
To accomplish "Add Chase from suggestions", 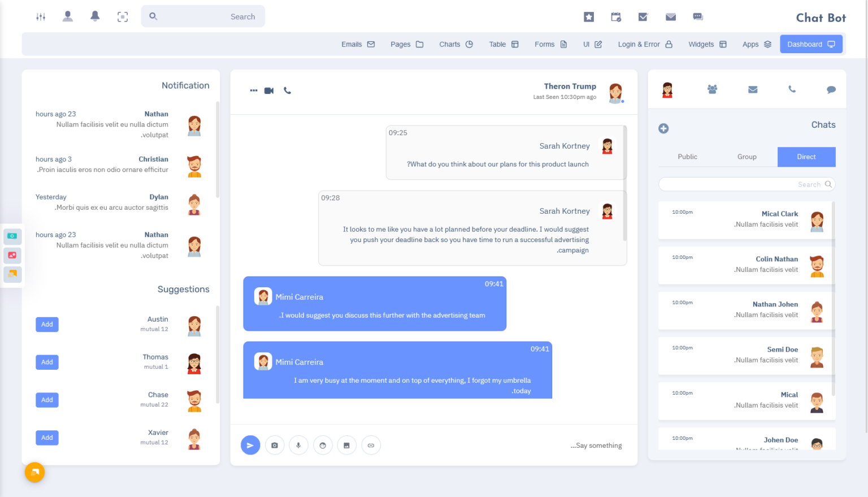I will coord(47,400).
